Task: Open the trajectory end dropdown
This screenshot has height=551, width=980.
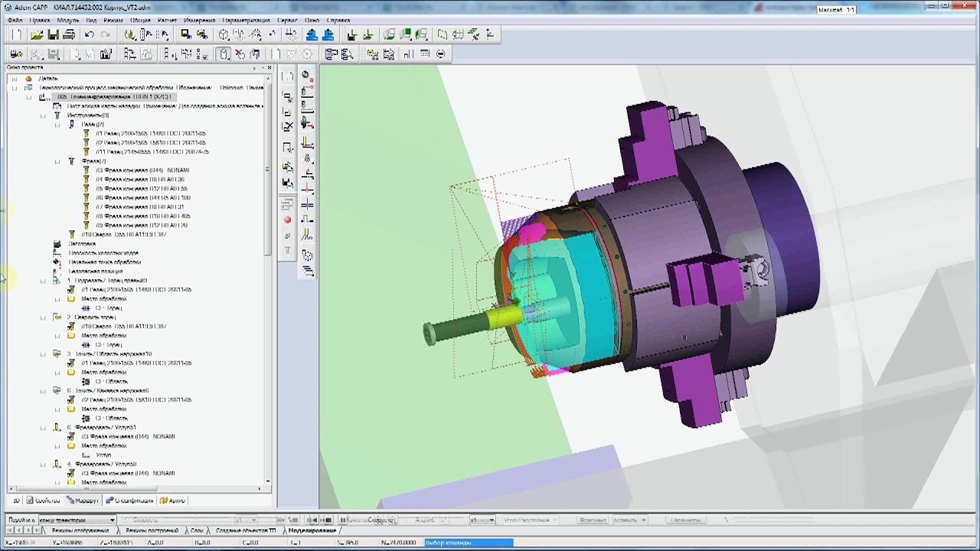Action: [113, 520]
